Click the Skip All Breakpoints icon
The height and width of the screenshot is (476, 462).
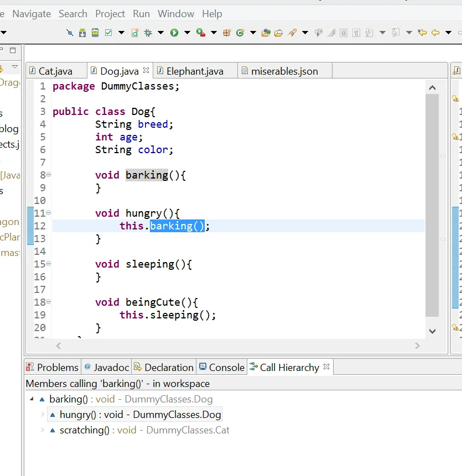pyautogui.click(x=70, y=33)
